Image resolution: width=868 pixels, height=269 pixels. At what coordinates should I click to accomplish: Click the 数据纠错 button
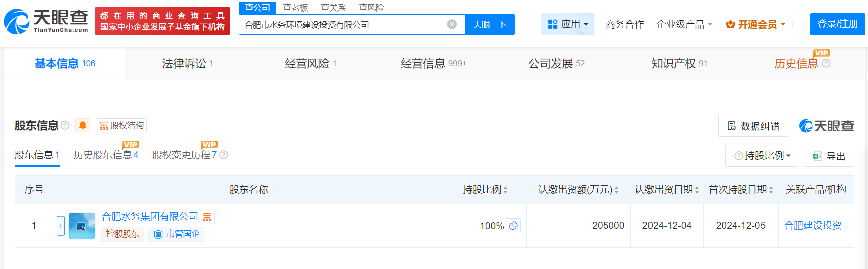pyautogui.click(x=753, y=126)
